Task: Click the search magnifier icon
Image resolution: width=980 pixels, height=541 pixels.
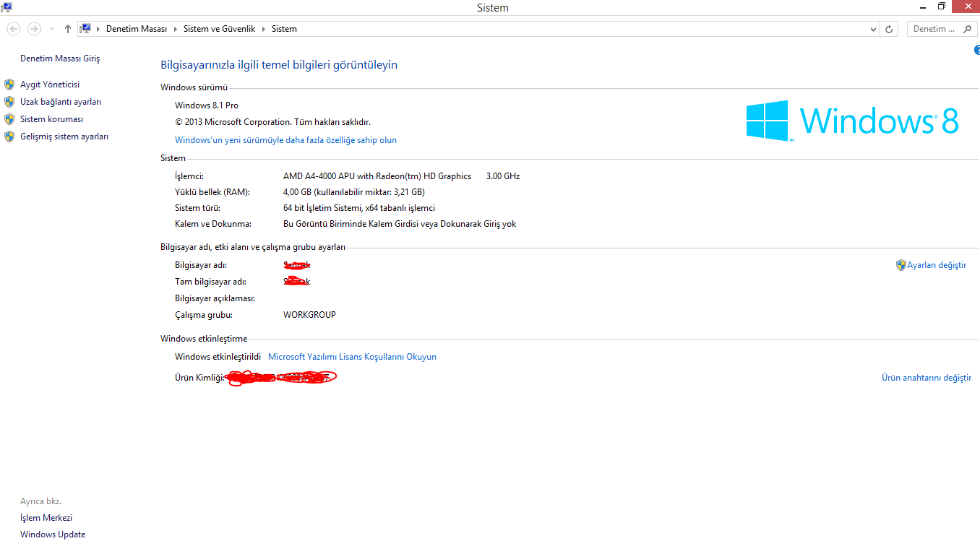Action: pos(968,29)
